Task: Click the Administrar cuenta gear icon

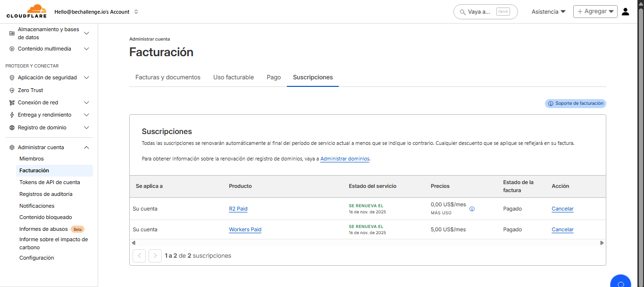Action: (x=12, y=147)
